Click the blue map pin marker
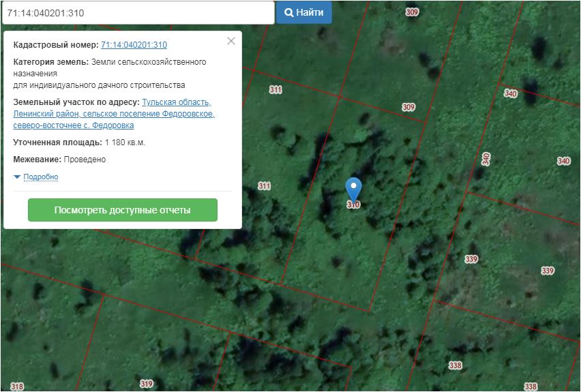Viewport: 581px width, 392px height. click(x=353, y=190)
